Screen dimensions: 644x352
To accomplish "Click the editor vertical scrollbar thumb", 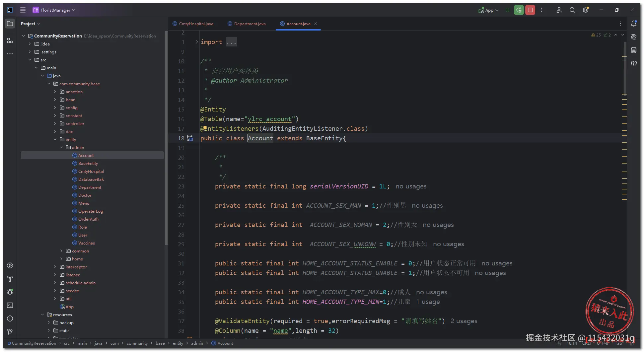I will (x=625, y=68).
